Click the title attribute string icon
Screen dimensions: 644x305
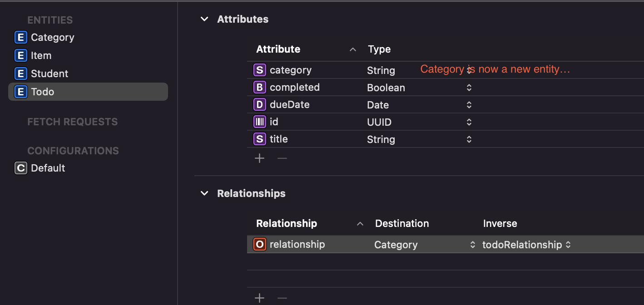pos(259,139)
